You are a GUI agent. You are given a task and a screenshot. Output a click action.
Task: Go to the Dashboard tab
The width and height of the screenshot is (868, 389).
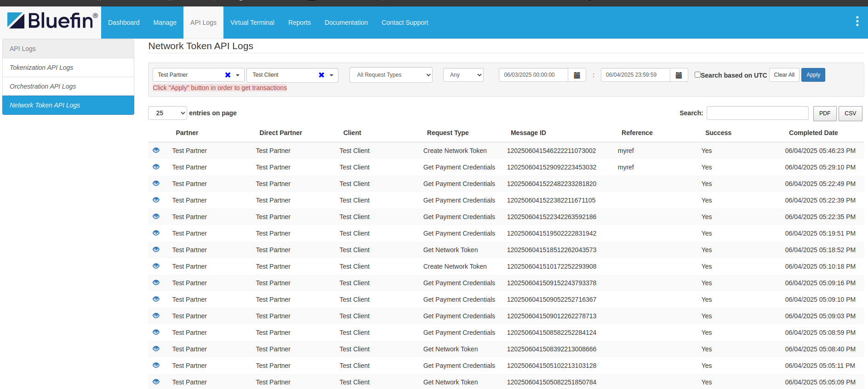124,23
